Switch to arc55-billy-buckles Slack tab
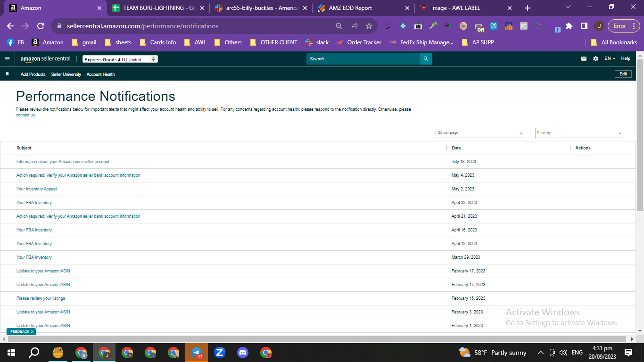Screen dimensions: 644x362 click(x=261, y=8)
